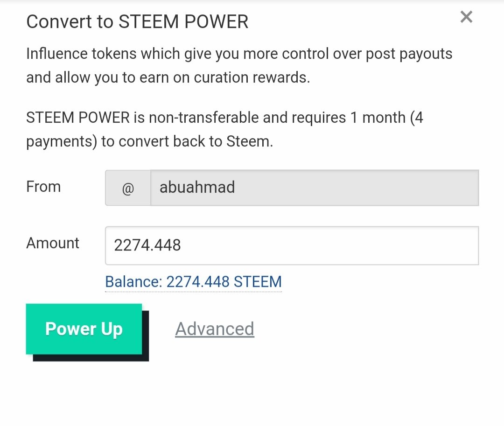Close the Convert to STEEM POWER dialog

click(466, 17)
